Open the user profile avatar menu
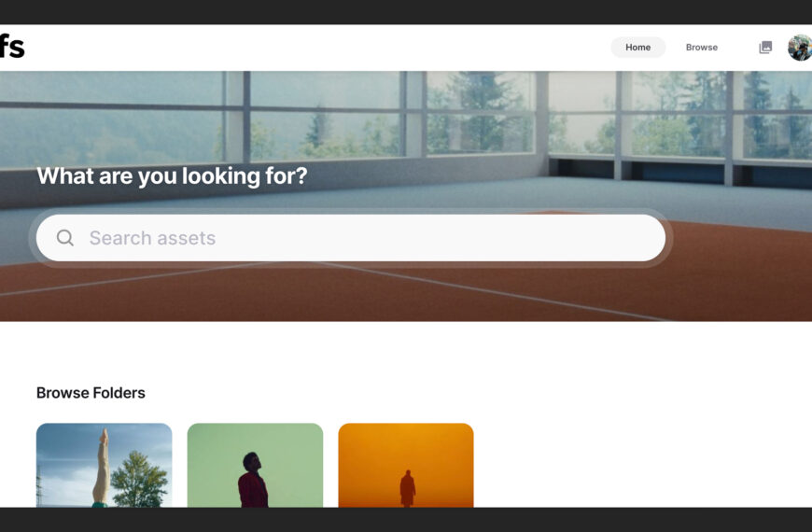The width and height of the screenshot is (812, 532). coord(800,48)
